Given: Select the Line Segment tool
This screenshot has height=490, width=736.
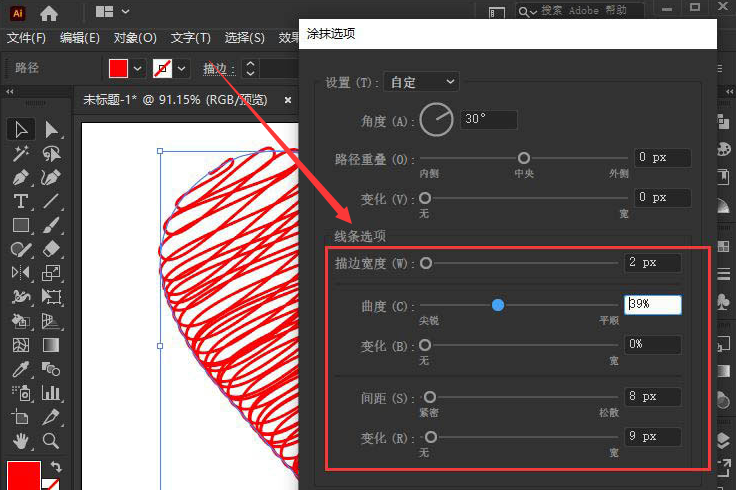Looking at the screenshot, I should tap(51, 201).
